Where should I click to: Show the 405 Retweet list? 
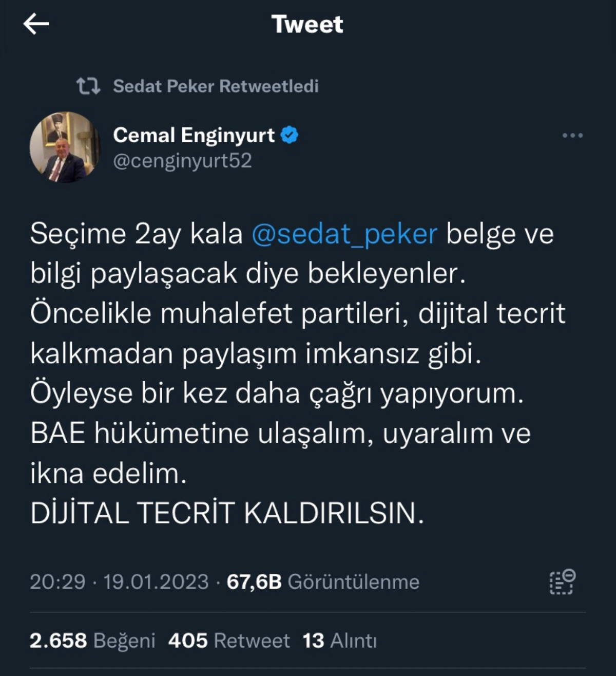(229, 641)
